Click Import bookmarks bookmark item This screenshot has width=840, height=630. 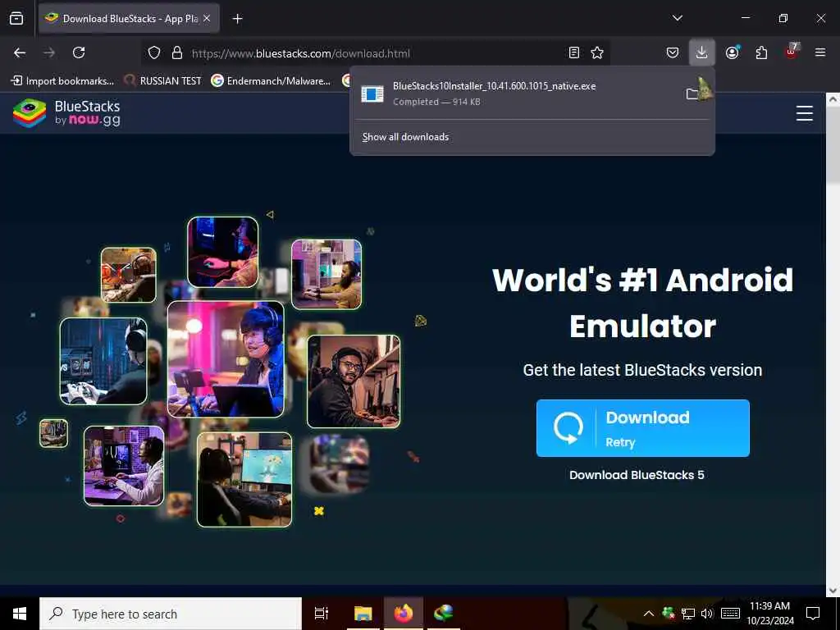click(x=62, y=81)
